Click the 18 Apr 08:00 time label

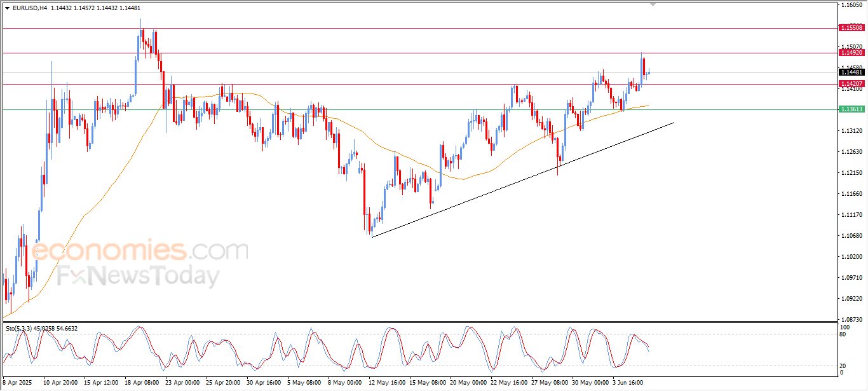pyautogui.click(x=142, y=383)
